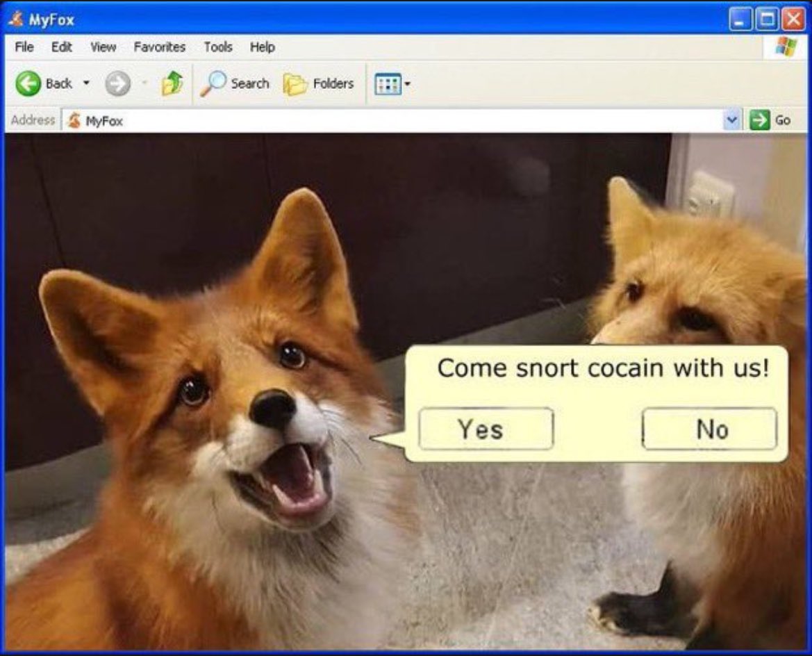Click the MyFox icon in the title bar
Image resolution: width=812 pixels, height=656 pixels.
(15, 19)
